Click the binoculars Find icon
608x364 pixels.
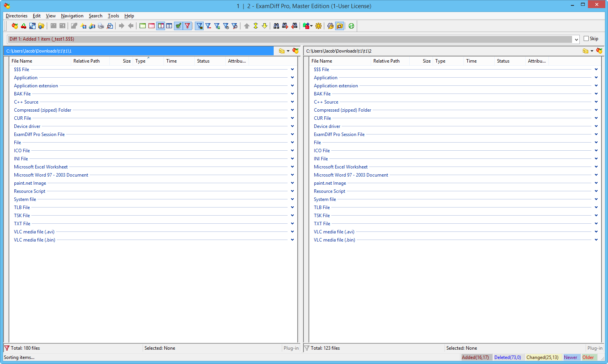276,26
